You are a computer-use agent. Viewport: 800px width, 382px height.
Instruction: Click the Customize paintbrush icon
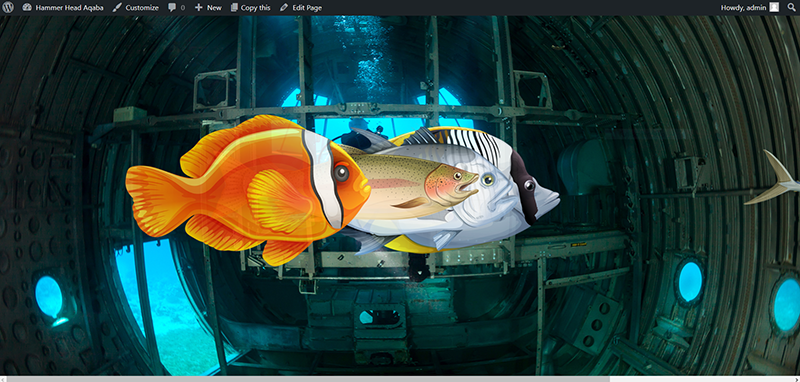[x=117, y=8]
